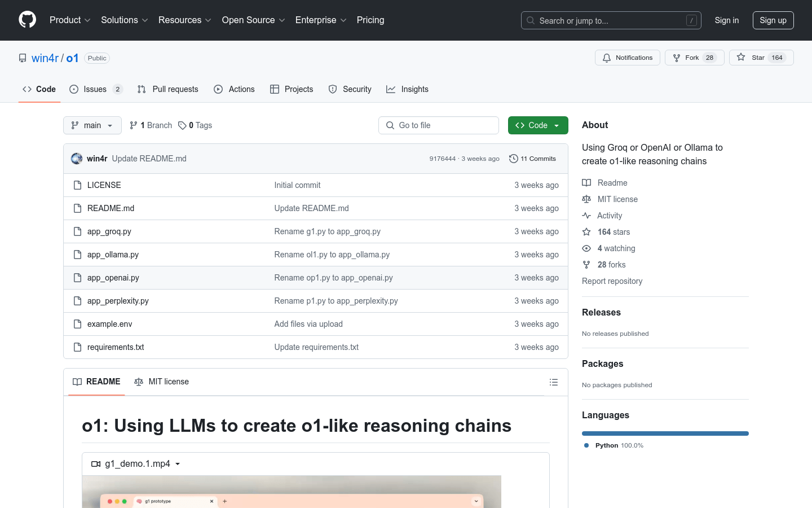Screen dimensions: 812x508
Task: Switch to the Insights tab
Action: [407, 89]
